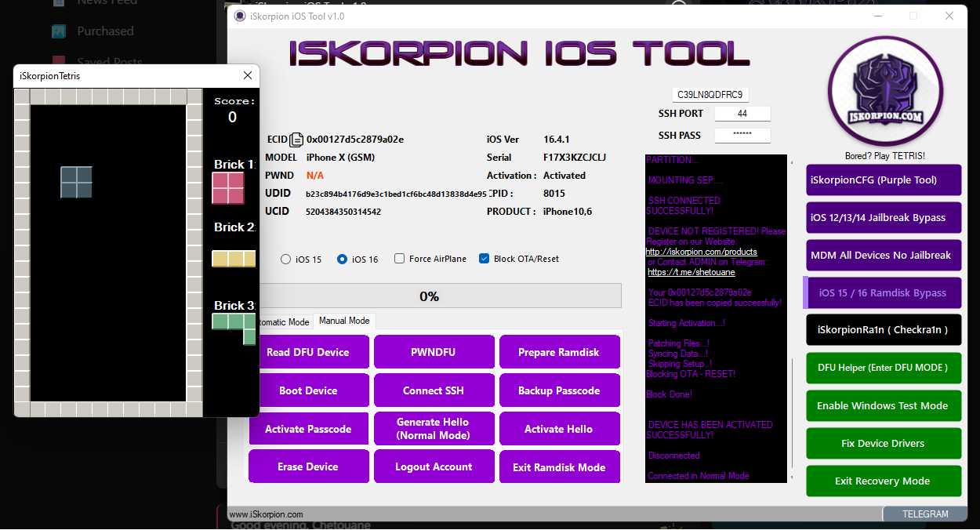Click the ECID value 0x00127d5c2879a02e
980x530 pixels.
[355, 140]
